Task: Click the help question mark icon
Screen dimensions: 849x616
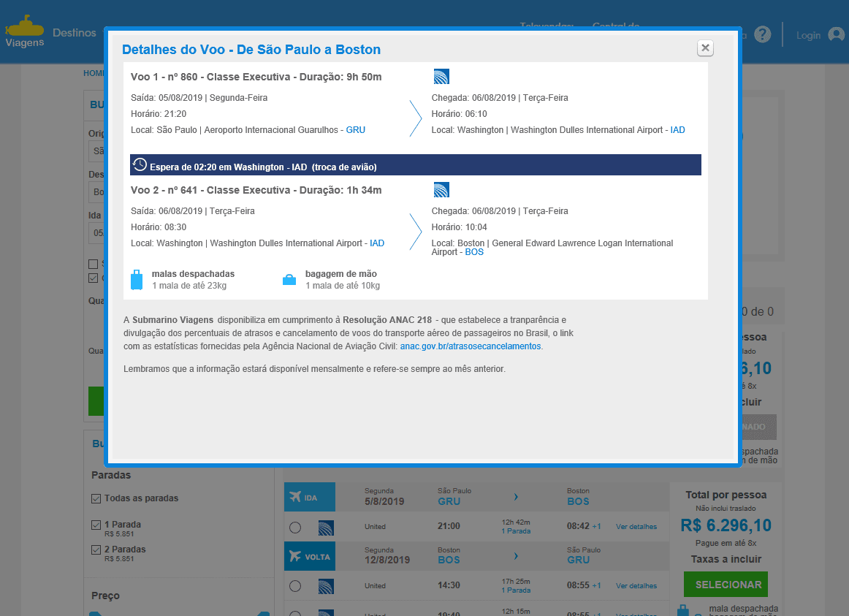Action: 762,34
